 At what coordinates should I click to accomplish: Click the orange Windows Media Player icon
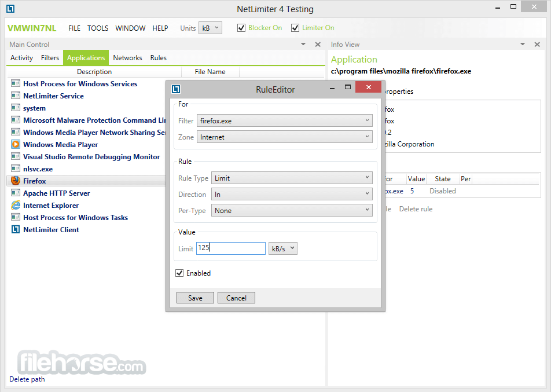(16, 144)
